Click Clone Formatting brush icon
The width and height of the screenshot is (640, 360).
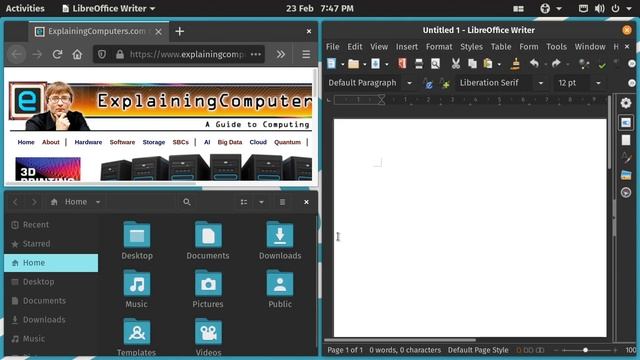pyautogui.click(x=516, y=64)
